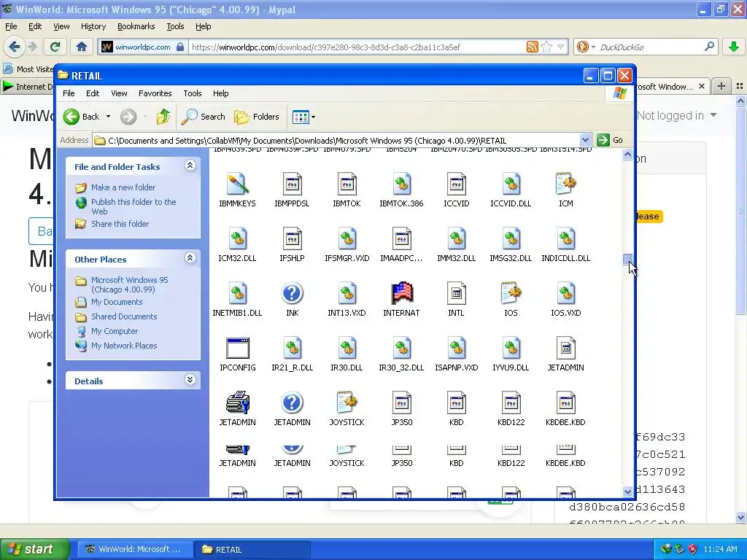Select the IBMPPDSL file icon
Image resolution: width=747 pixels, height=560 pixels.
pyautogui.click(x=292, y=184)
